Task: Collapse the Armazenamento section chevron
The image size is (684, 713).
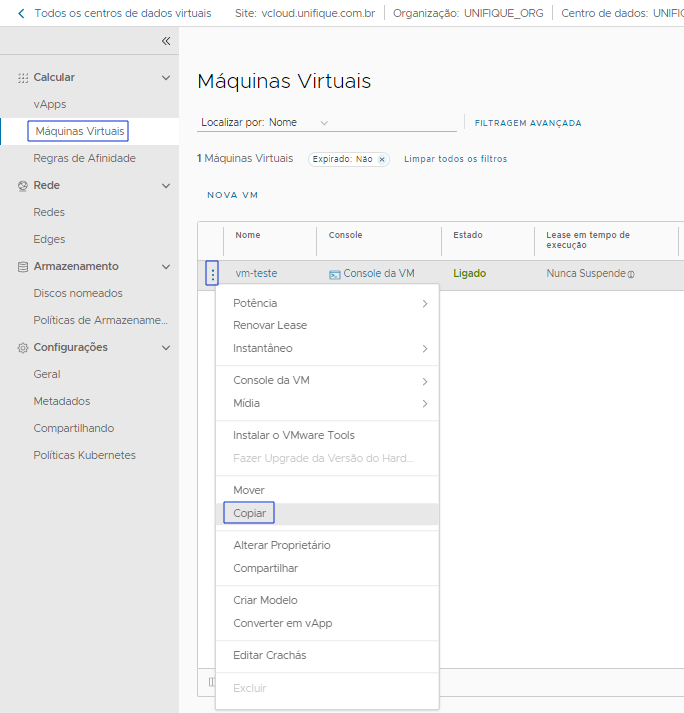Action: tap(166, 266)
